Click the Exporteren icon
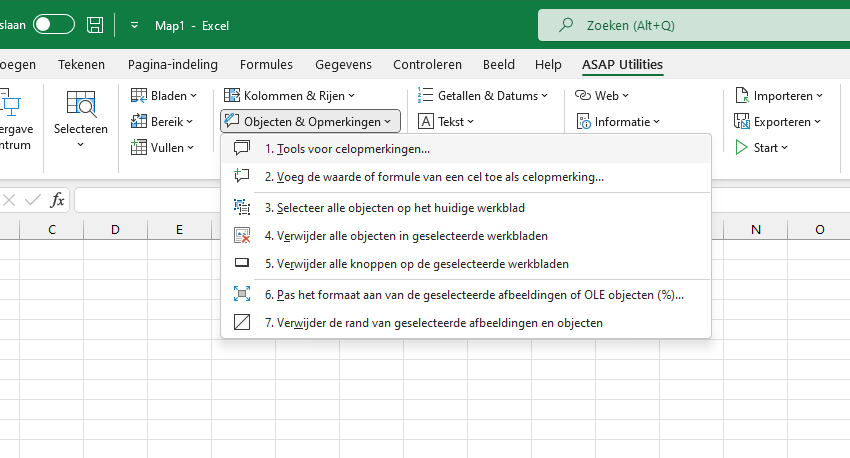 742,121
